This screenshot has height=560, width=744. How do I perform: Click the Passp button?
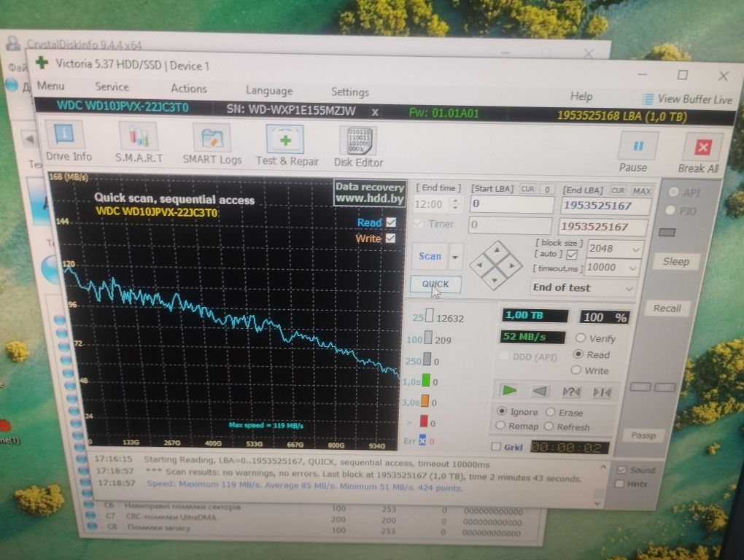[x=643, y=435]
